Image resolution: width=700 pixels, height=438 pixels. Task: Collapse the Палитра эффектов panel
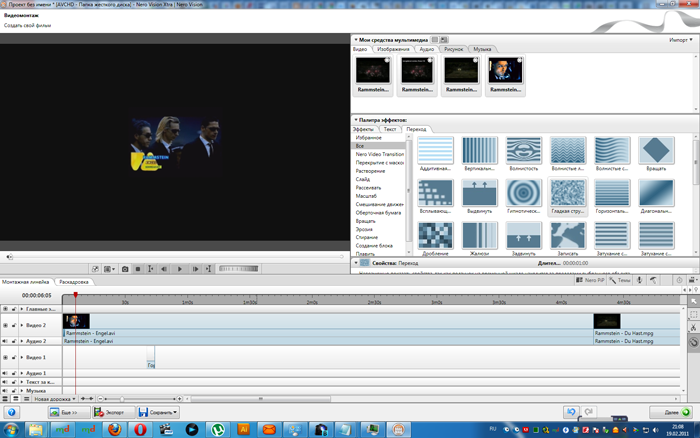356,120
